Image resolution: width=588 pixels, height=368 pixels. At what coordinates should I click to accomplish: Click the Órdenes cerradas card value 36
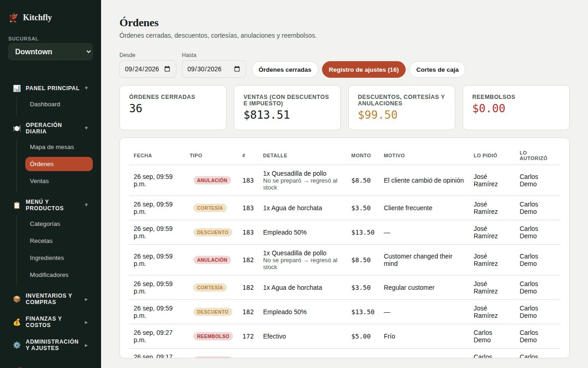pyautogui.click(x=136, y=109)
